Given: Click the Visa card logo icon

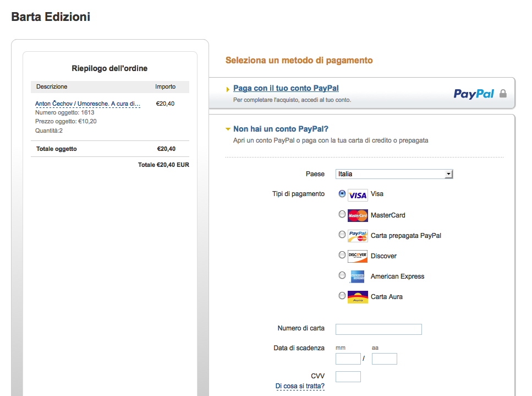Looking at the screenshot, I should pyautogui.click(x=358, y=196).
